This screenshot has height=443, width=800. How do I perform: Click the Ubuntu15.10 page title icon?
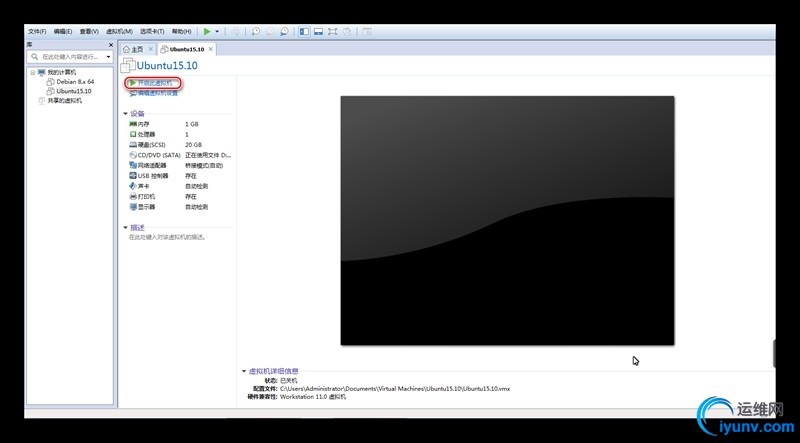(128, 65)
